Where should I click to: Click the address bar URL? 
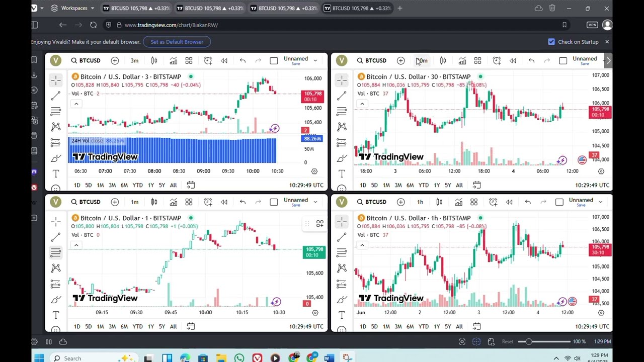click(x=171, y=25)
